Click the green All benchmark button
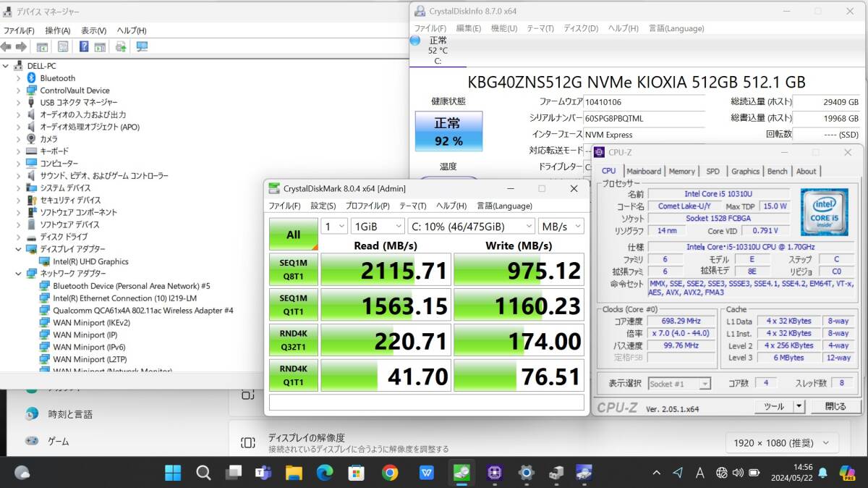 coord(294,235)
